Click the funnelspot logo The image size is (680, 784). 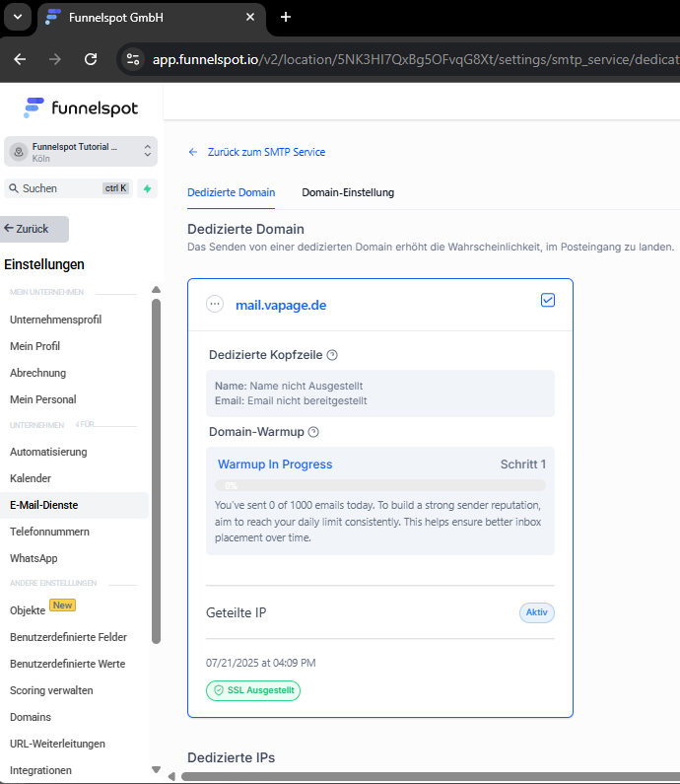pyautogui.click(x=81, y=108)
